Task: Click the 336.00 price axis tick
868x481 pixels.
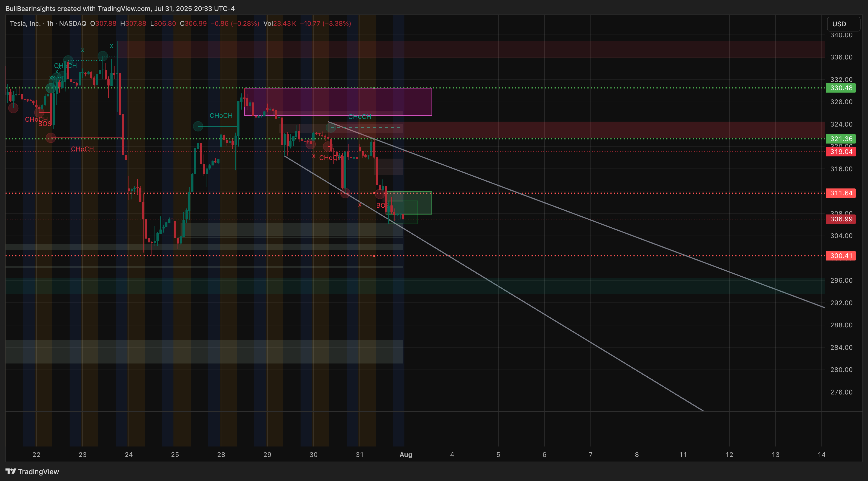Action: (x=841, y=57)
